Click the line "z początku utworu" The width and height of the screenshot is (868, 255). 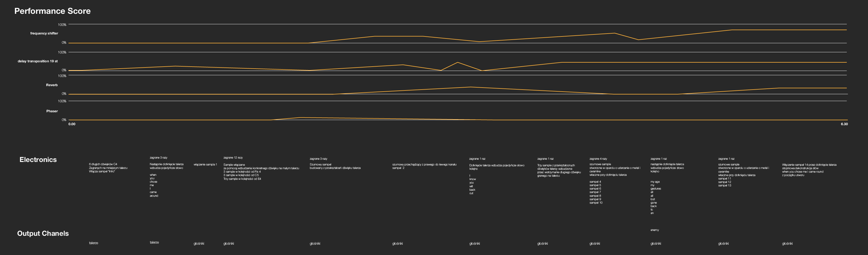tap(793, 175)
